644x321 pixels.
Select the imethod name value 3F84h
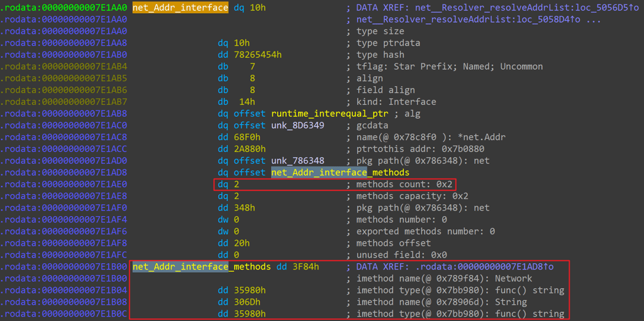306,266
